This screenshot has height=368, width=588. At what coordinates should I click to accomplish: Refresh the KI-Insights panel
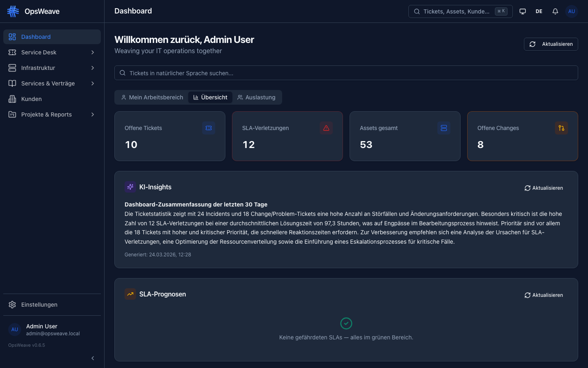543,188
